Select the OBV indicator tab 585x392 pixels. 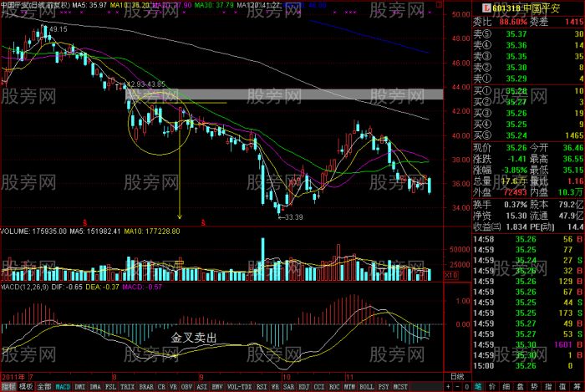click(x=187, y=387)
